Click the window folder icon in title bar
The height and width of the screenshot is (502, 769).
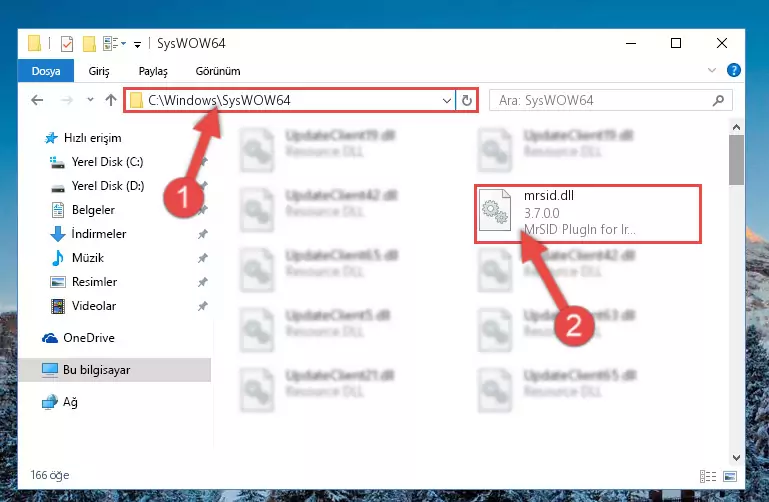coord(34,44)
